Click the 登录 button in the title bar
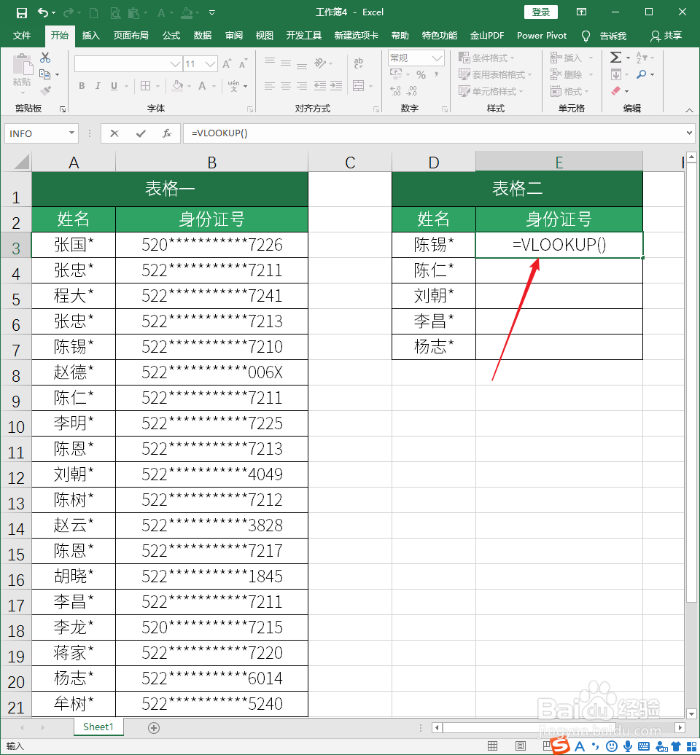Image resolution: width=700 pixels, height=755 pixels. (540, 12)
